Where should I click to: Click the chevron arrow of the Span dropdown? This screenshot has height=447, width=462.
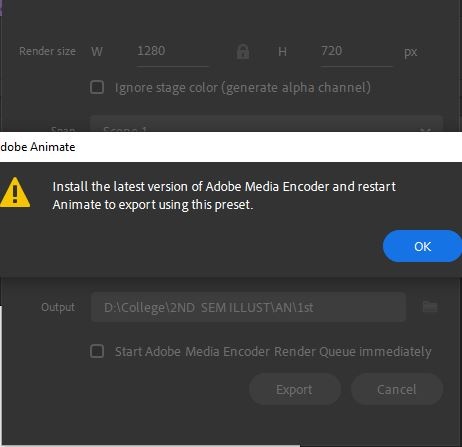point(425,129)
